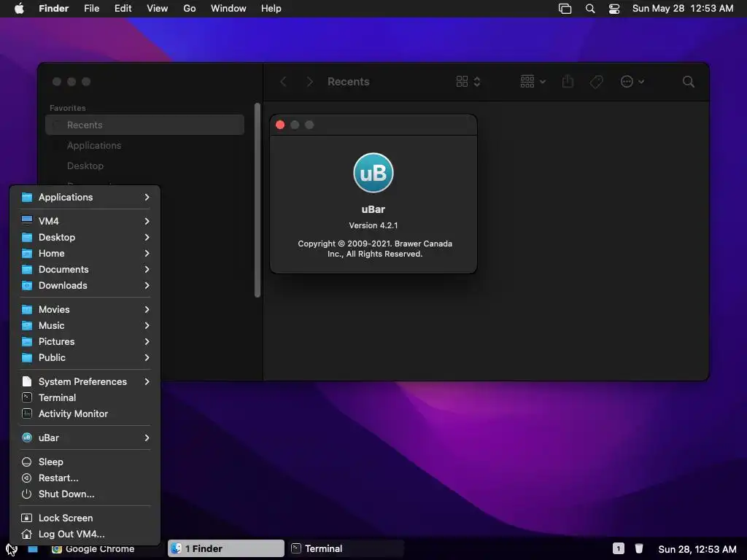Open the Window menu in menu bar
This screenshot has width=747, height=560.
click(x=228, y=9)
